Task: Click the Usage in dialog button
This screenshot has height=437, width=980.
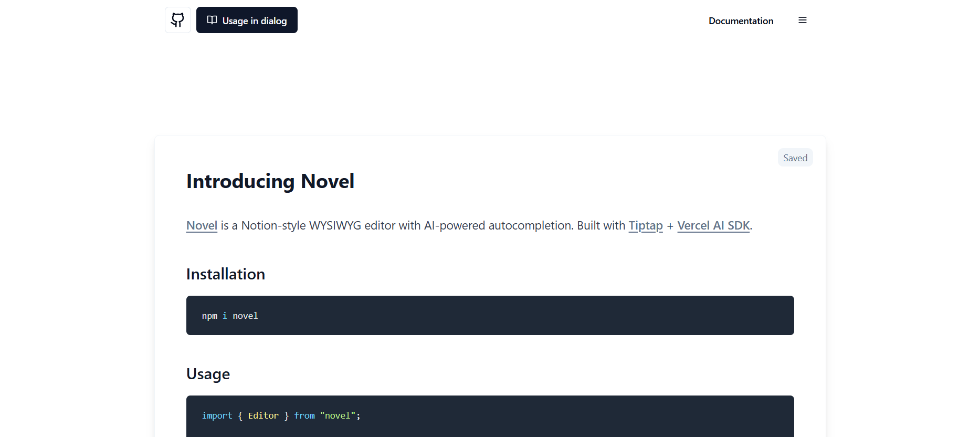Action: point(247,20)
